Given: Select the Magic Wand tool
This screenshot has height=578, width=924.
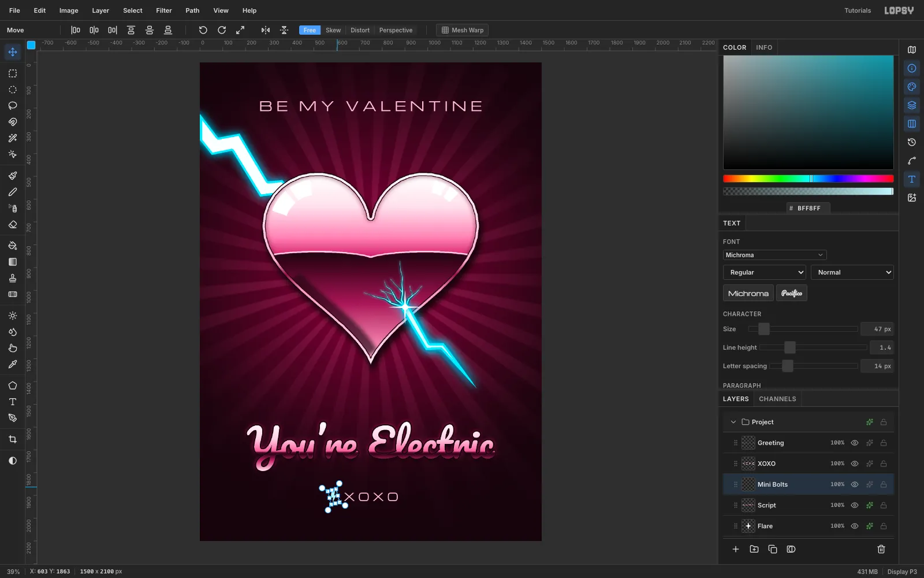Looking at the screenshot, I should coord(13,138).
